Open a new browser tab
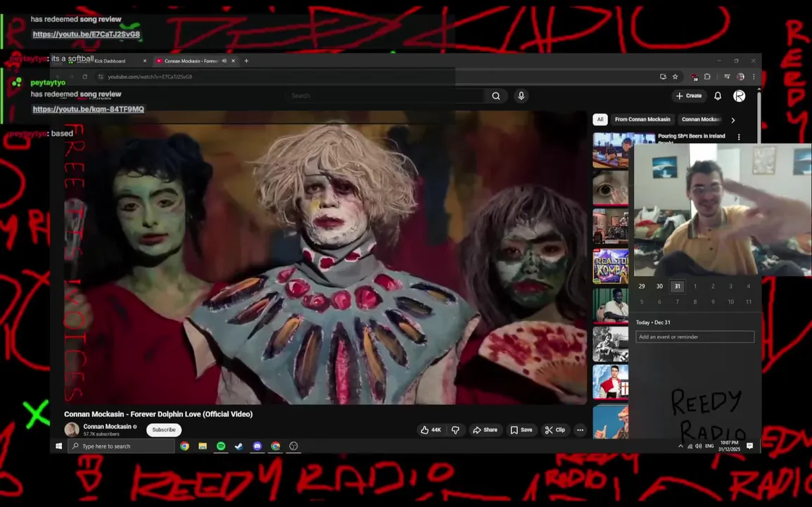The width and height of the screenshot is (812, 507). coord(246,61)
